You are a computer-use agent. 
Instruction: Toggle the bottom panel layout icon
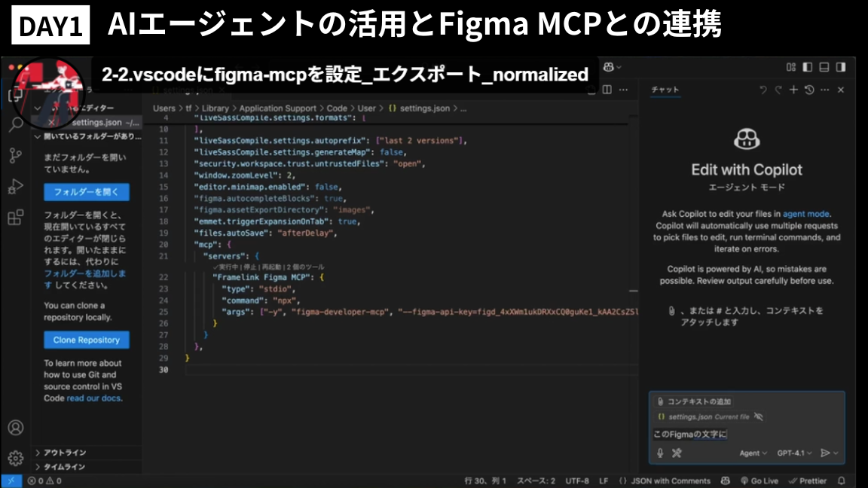point(824,67)
